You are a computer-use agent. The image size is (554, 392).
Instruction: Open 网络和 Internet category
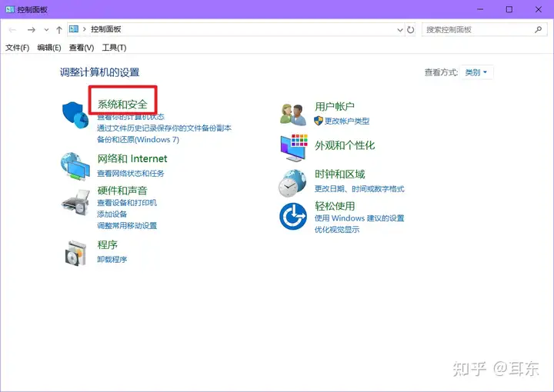click(x=132, y=158)
